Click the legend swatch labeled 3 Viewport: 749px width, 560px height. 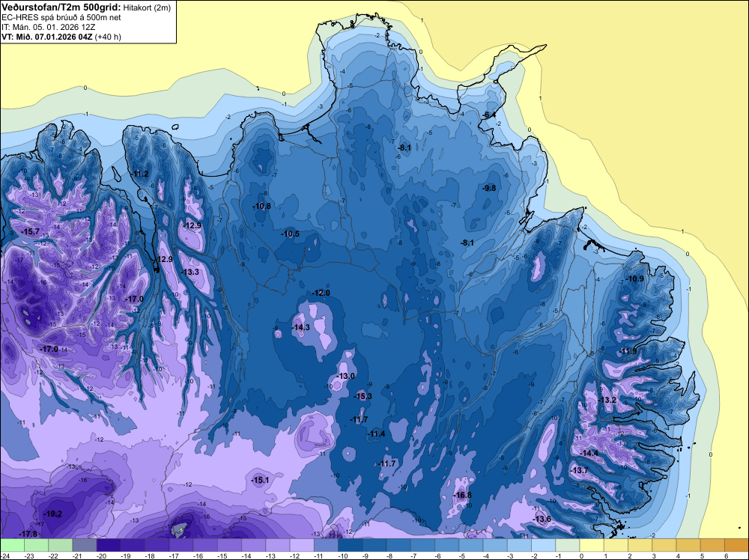[x=664, y=545]
